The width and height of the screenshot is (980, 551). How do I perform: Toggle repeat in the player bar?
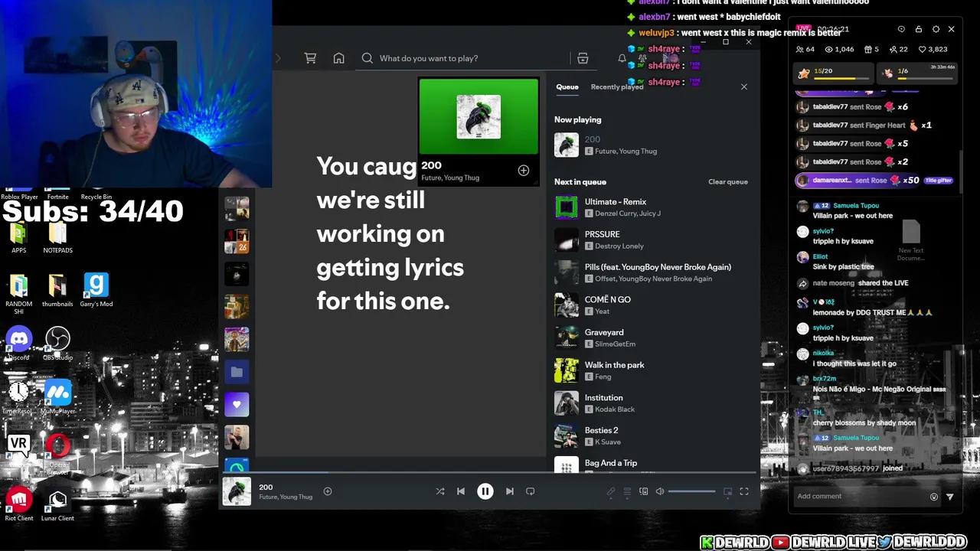[530, 491]
